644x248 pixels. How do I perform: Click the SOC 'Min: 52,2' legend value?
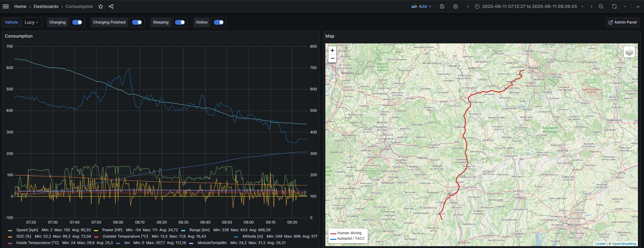[43, 236]
